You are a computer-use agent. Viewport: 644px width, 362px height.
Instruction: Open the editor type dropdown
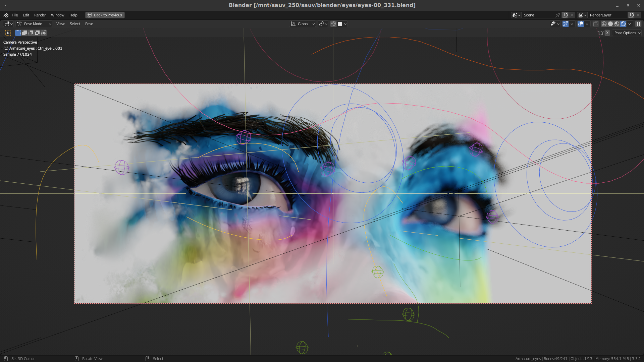(x=8, y=24)
